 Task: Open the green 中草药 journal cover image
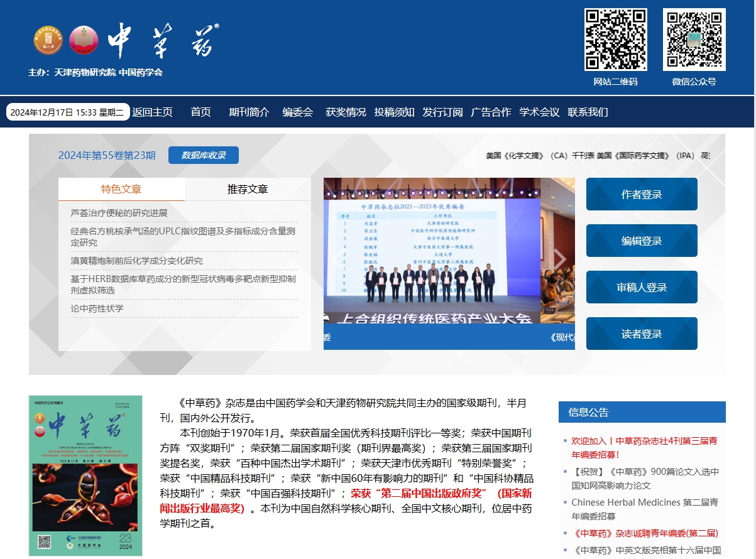pyautogui.click(x=85, y=475)
